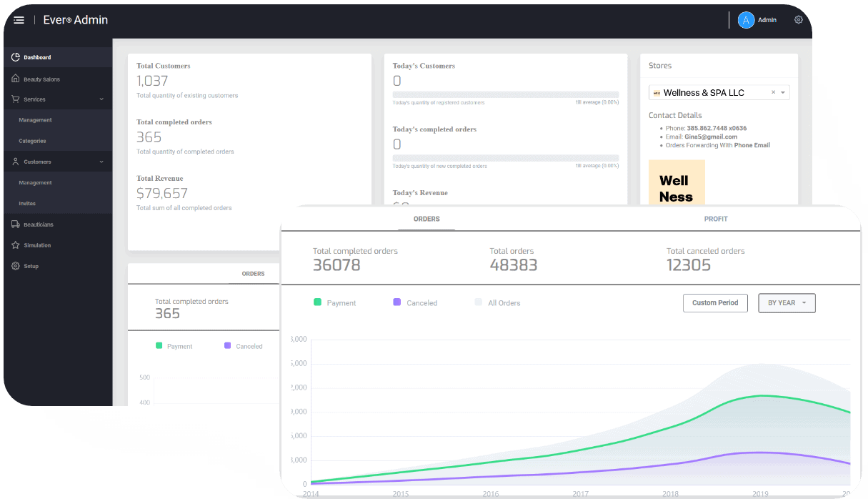Open the Dashboard page
The width and height of the screenshot is (868, 499).
click(36, 57)
